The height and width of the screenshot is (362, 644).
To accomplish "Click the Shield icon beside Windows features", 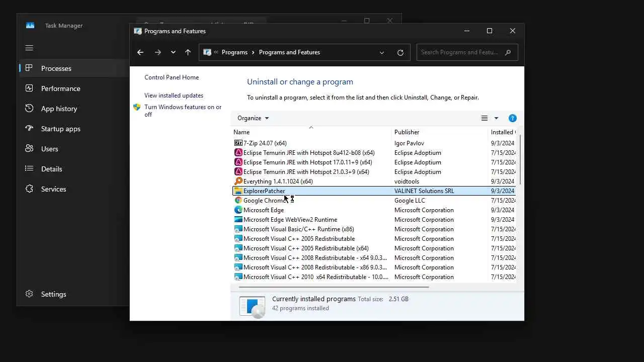I will click(137, 107).
